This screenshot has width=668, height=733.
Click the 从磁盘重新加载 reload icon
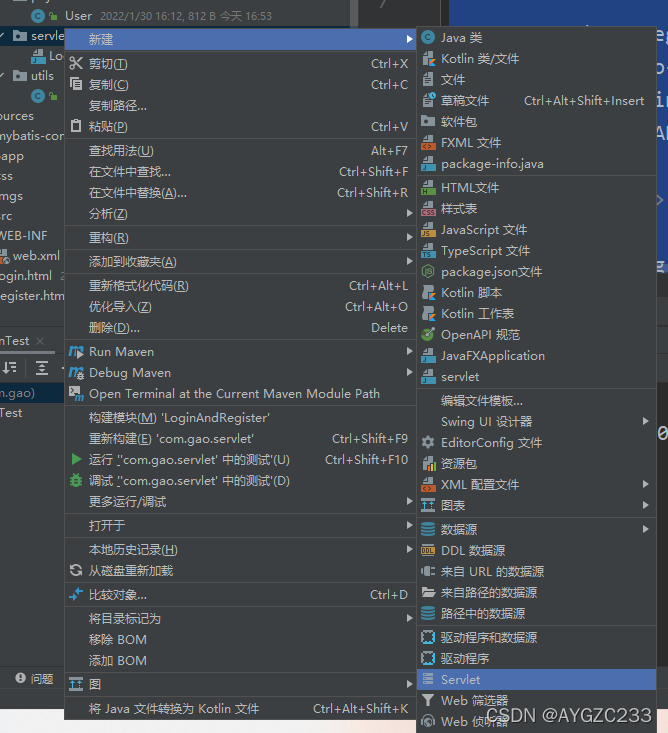click(76, 570)
